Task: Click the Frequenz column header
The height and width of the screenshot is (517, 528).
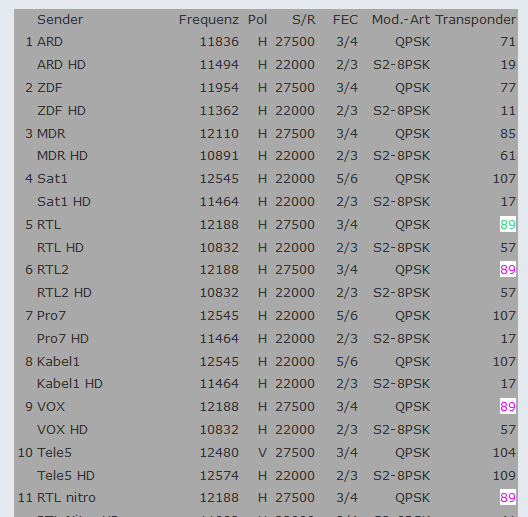Action: pos(209,20)
